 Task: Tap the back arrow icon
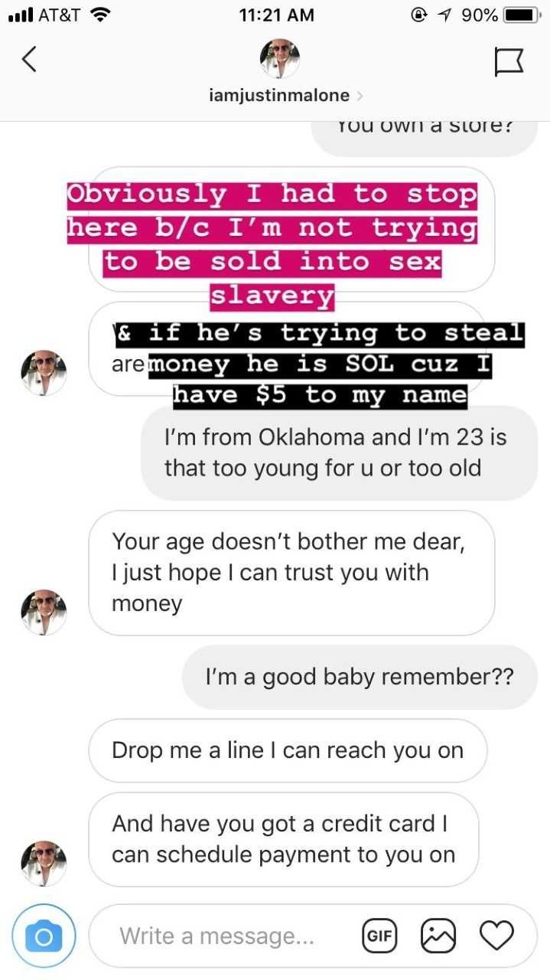click(x=29, y=59)
